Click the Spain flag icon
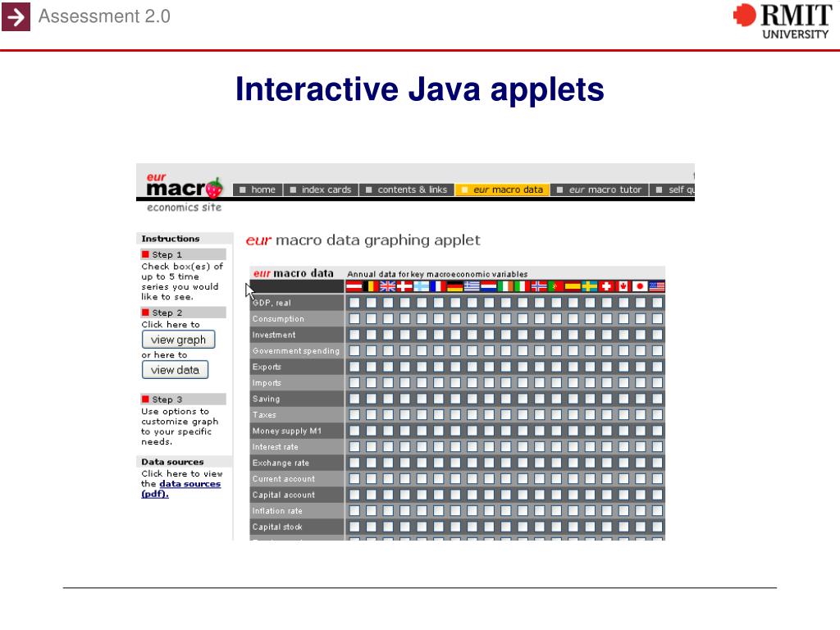 (573, 286)
